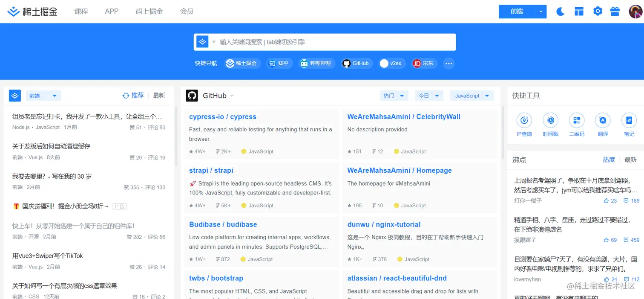Switch 沸点 to 最新 sorting

click(630, 160)
